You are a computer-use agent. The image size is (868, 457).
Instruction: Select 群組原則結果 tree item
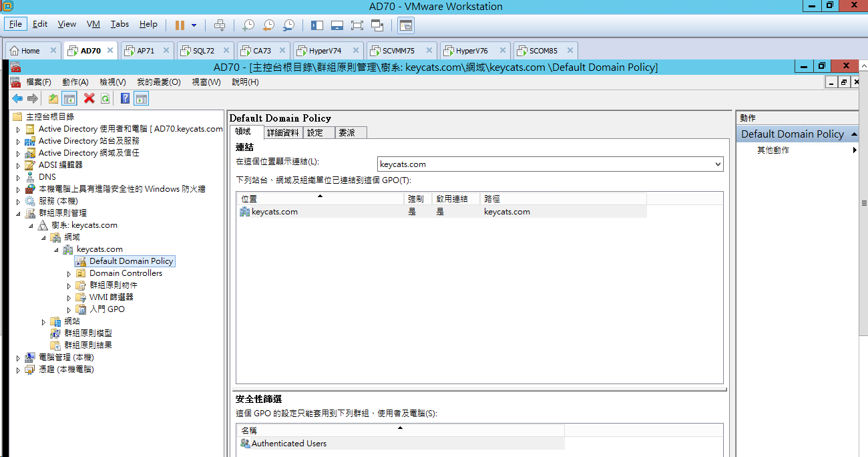87,345
